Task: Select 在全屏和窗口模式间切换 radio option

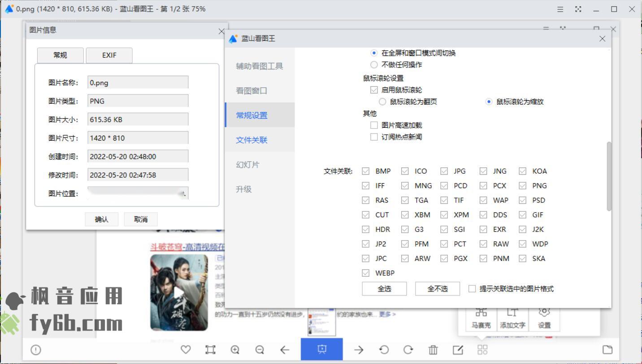Action: (374, 53)
